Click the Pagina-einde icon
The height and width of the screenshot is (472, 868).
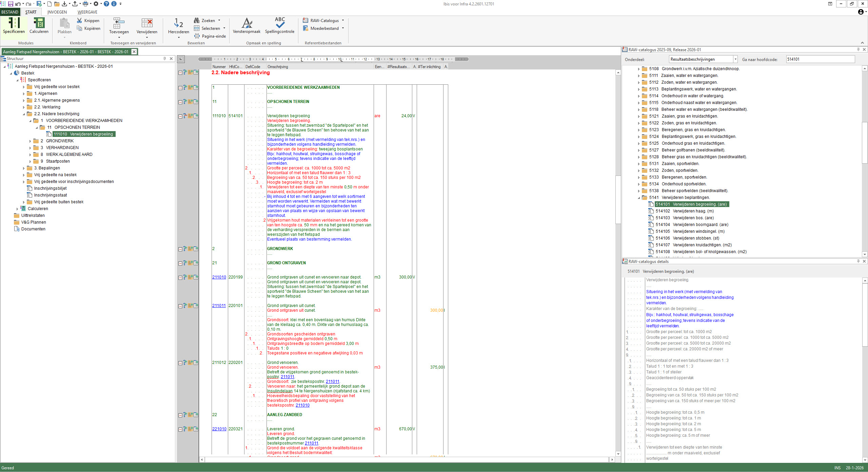(197, 36)
